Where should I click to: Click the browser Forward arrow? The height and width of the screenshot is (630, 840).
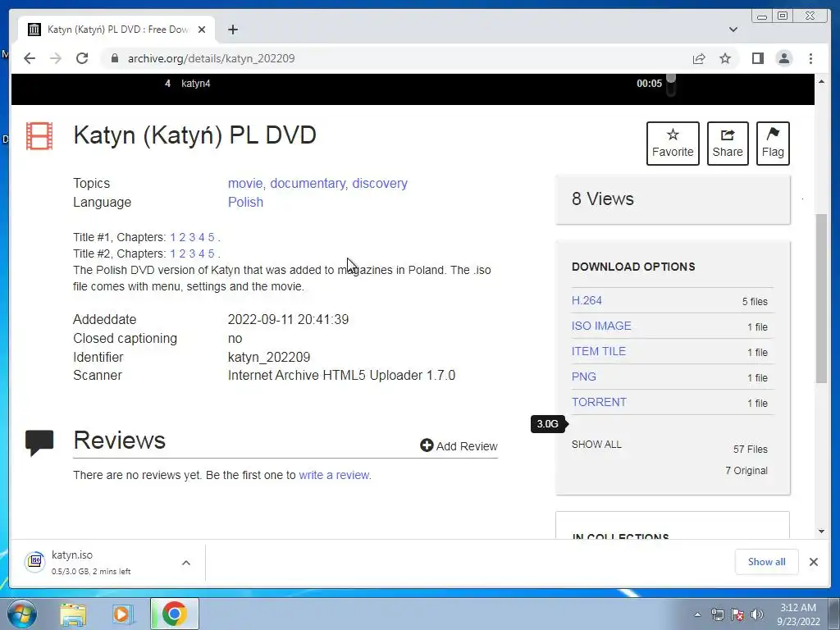coord(56,58)
